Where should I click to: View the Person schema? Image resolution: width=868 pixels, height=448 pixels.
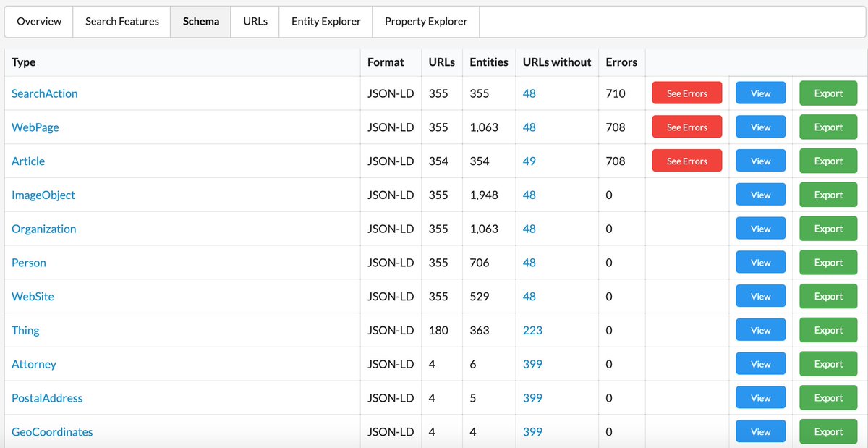[x=761, y=263]
